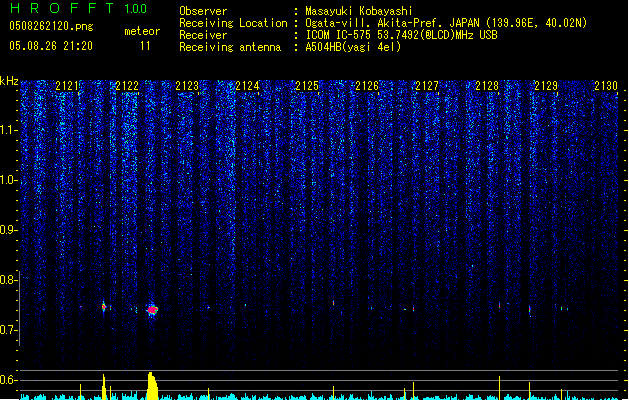Viewport: 629px width, 400px height.
Task: Click the 'Receiving antenna' label
Action: pyautogui.click(x=230, y=47)
